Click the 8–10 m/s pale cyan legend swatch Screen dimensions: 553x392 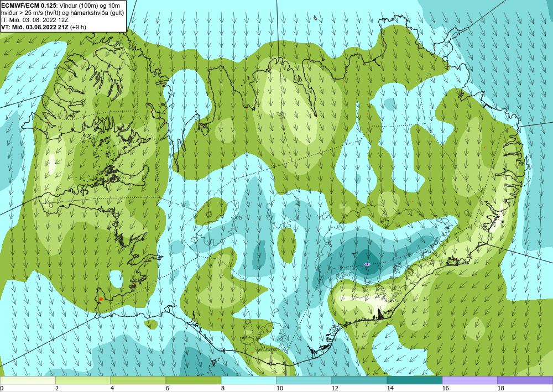pos(249,380)
